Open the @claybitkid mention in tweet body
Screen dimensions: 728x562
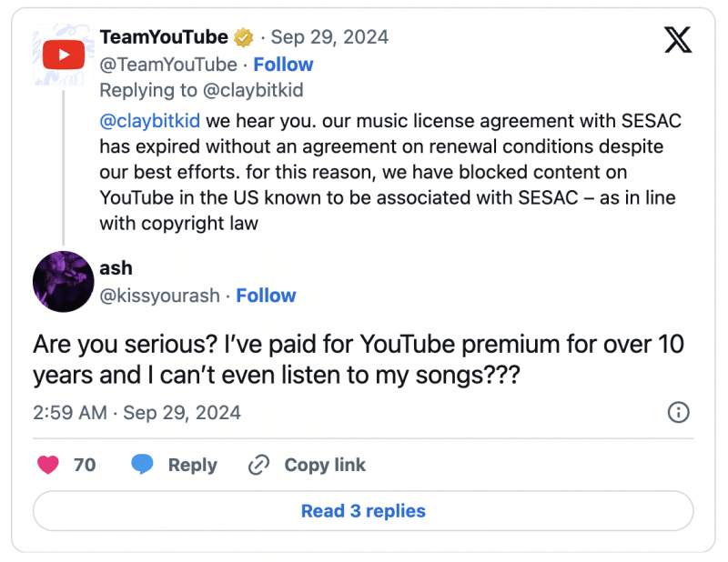(x=150, y=121)
